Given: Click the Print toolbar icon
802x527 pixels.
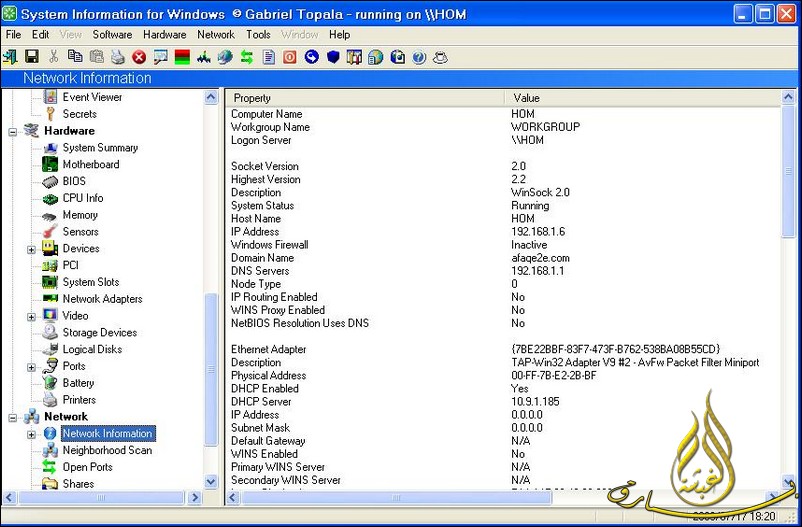Looking at the screenshot, I should (x=118, y=57).
